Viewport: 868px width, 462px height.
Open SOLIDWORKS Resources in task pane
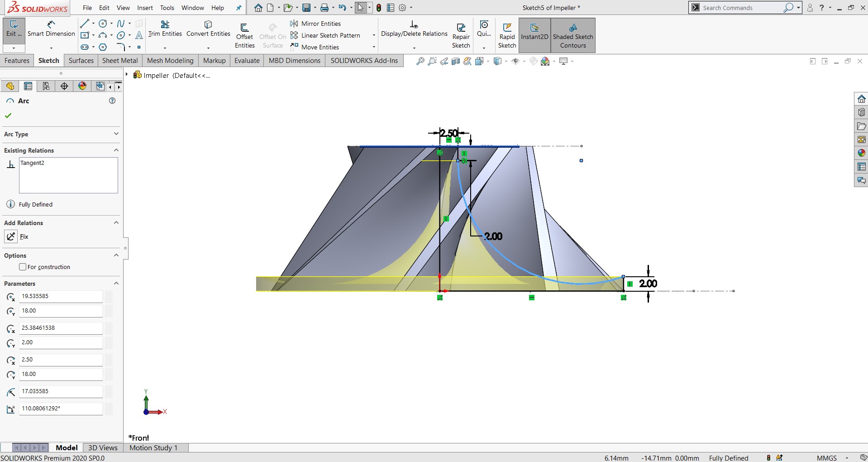[861, 99]
